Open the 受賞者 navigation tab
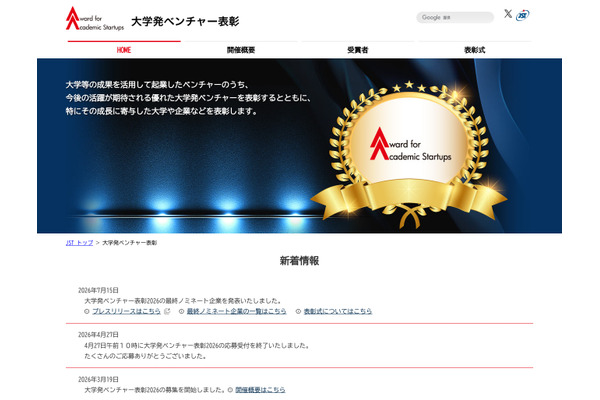The height and width of the screenshot is (400, 600). pos(358,50)
